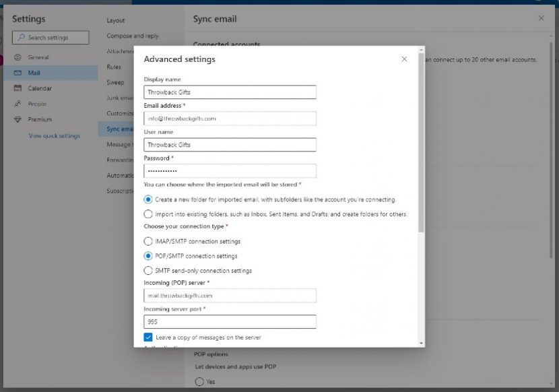Screen dimensions: 559x392
Task: Click the Incoming server port field
Action: pyautogui.click(x=230, y=322)
